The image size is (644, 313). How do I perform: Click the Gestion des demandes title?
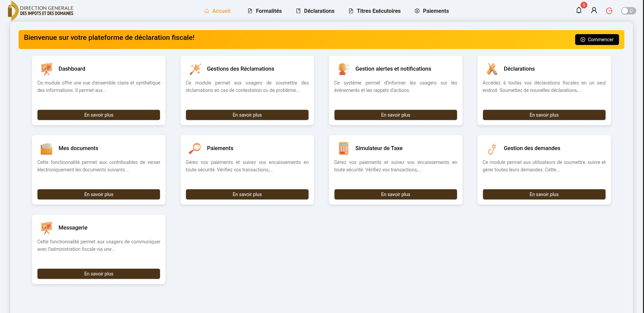(x=532, y=148)
